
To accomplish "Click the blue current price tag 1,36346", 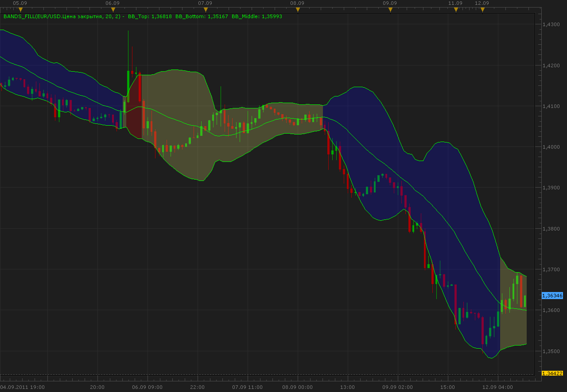I will [x=552, y=295].
